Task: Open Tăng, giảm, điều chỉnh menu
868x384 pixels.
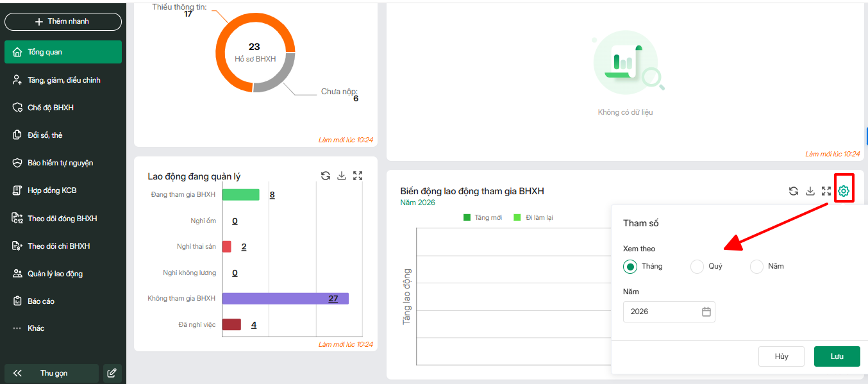Action: pyautogui.click(x=63, y=80)
